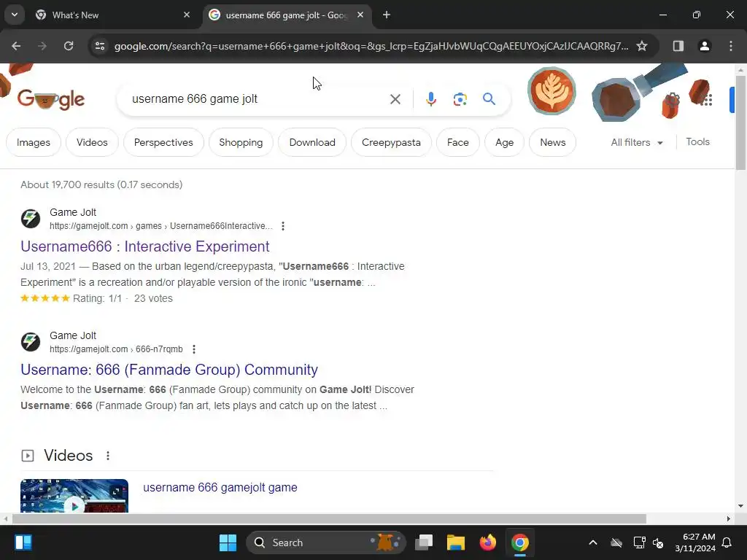Expand the All filters dropdown
This screenshot has height=560, width=747.
[x=637, y=142]
